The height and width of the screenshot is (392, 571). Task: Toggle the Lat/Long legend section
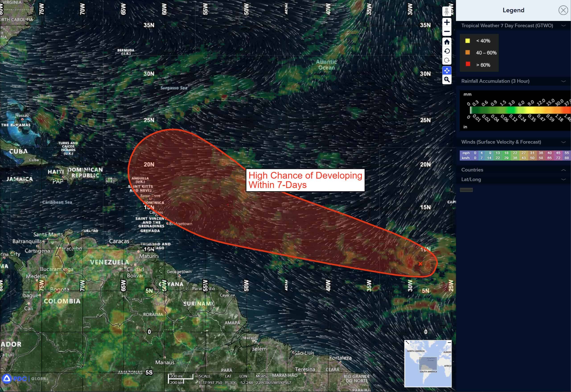point(563,179)
